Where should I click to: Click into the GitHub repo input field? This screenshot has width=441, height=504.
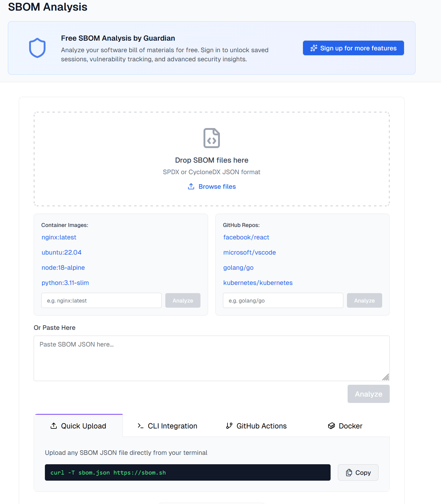283,300
